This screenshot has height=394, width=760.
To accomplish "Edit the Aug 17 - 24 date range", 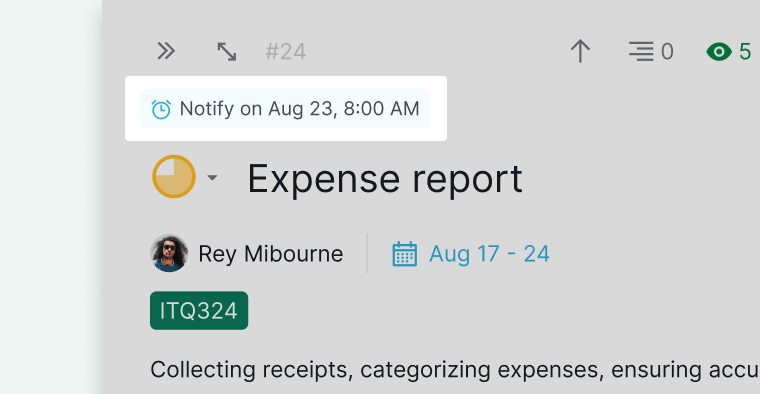I will point(489,254).
